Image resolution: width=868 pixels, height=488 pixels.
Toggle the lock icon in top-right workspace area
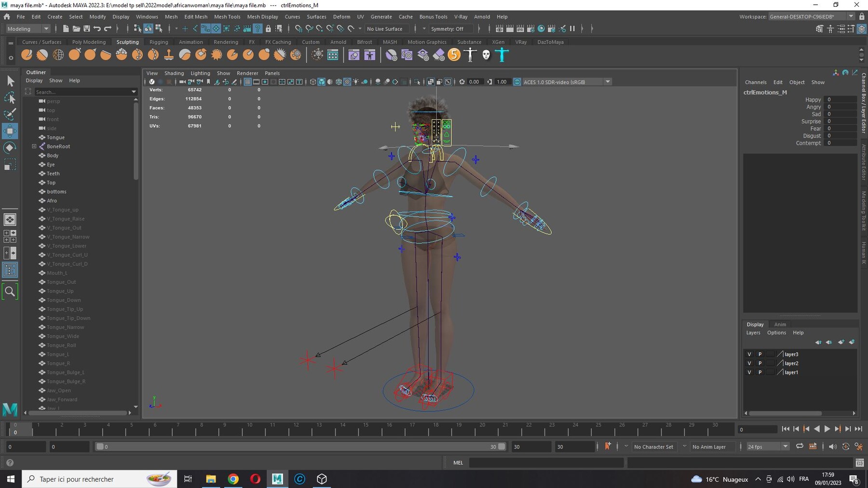pos(862,16)
